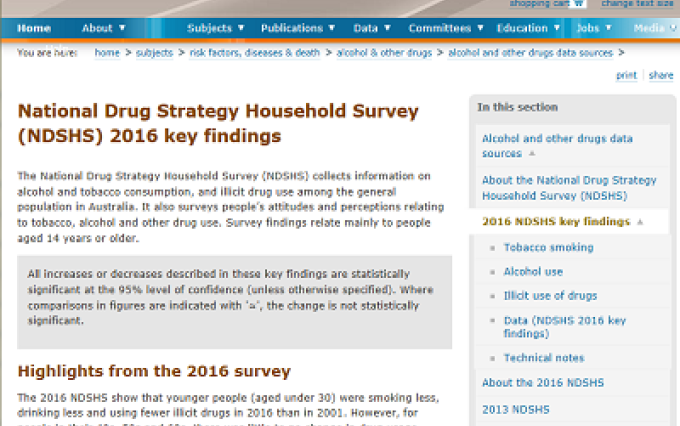Collapse the '2016 NDSHS key findings' section arrow

(x=639, y=222)
